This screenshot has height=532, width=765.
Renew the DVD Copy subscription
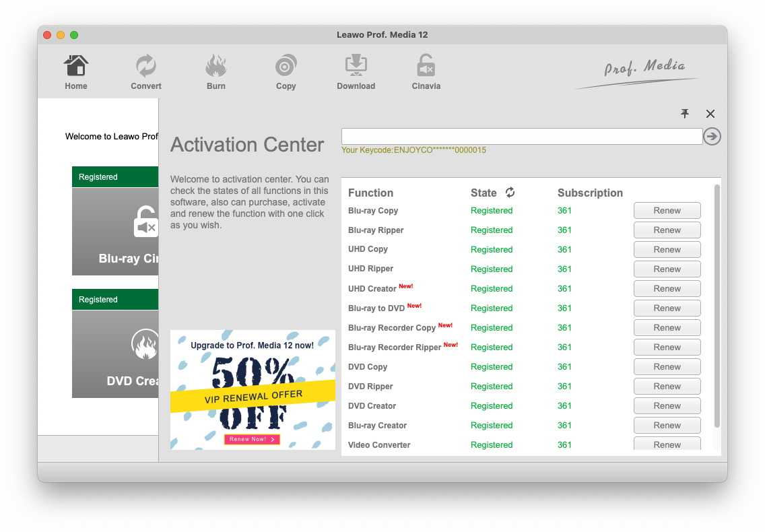pyautogui.click(x=667, y=366)
